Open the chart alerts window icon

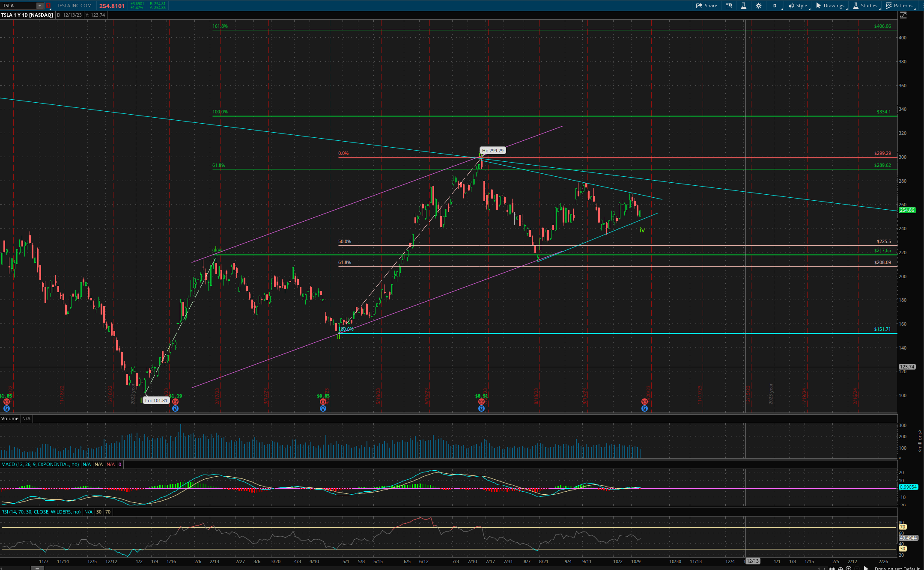point(729,6)
